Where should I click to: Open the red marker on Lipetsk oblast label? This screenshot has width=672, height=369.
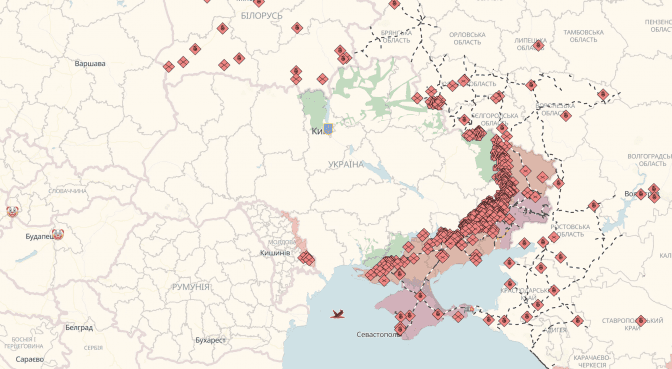point(539,45)
